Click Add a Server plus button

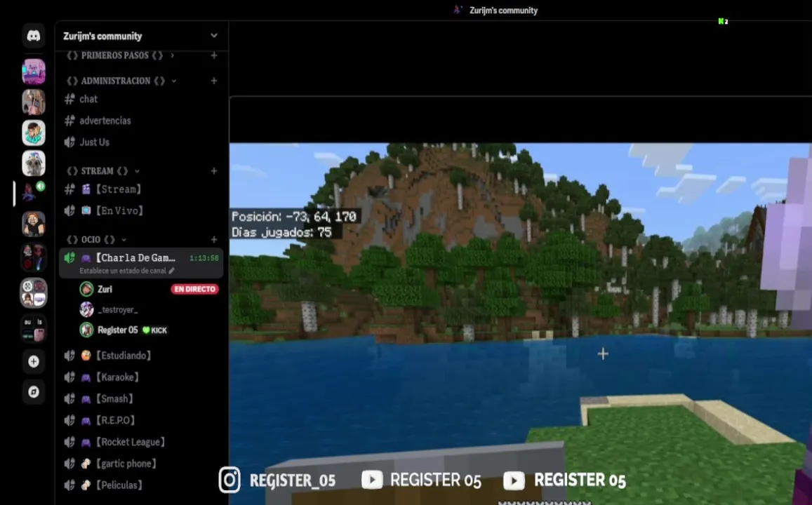(x=34, y=362)
